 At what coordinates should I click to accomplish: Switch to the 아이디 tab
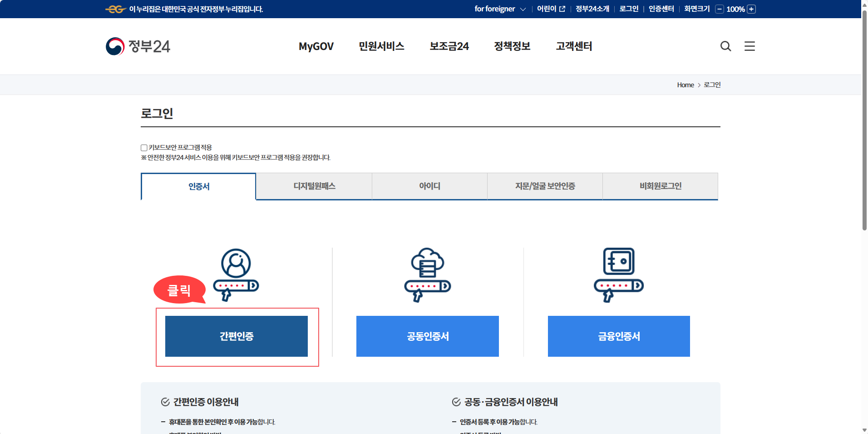point(429,186)
